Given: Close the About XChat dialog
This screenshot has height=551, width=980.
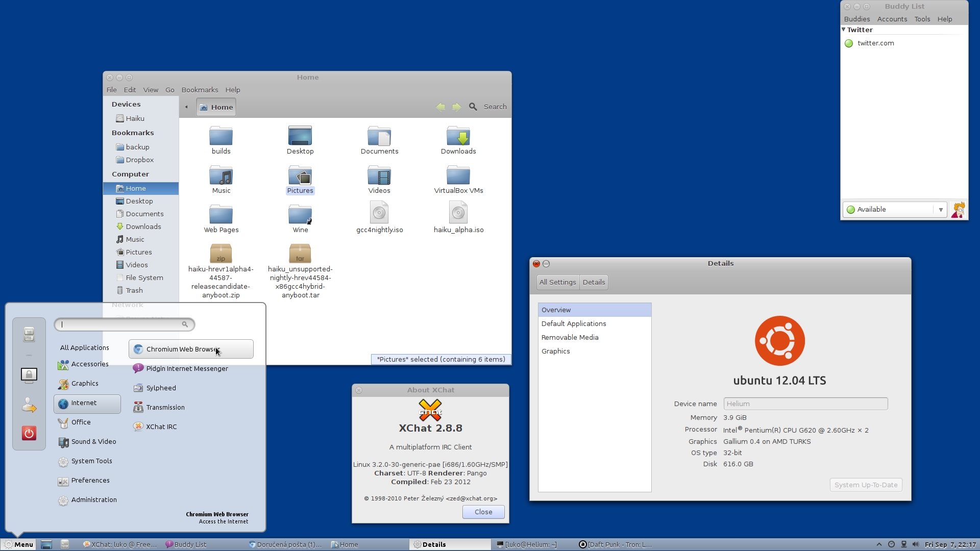Looking at the screenshot, I should (x=483, y=512).
